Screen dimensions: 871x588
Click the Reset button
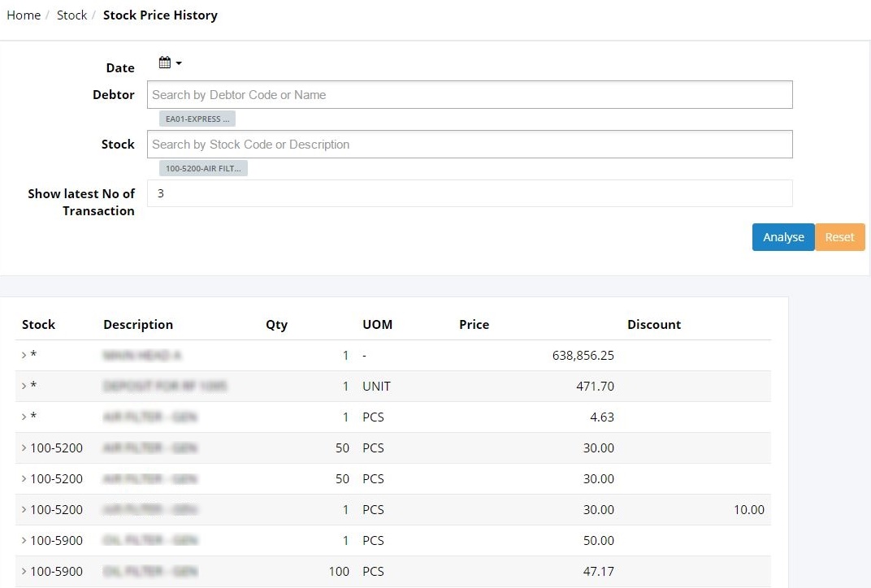(839, 237)
